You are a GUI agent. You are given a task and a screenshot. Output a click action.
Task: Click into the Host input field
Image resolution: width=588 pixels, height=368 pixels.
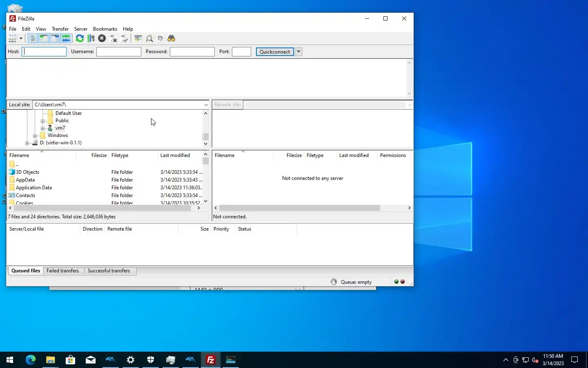(44, 52)
